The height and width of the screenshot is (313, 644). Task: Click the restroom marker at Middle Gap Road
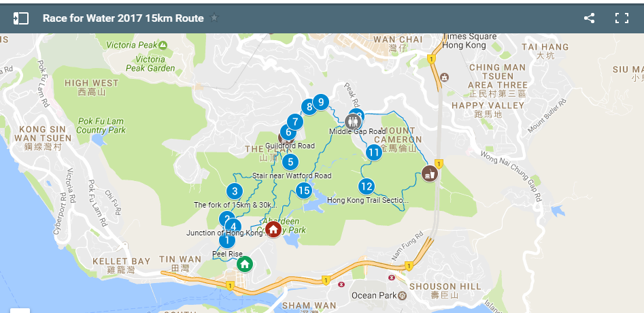353,122
